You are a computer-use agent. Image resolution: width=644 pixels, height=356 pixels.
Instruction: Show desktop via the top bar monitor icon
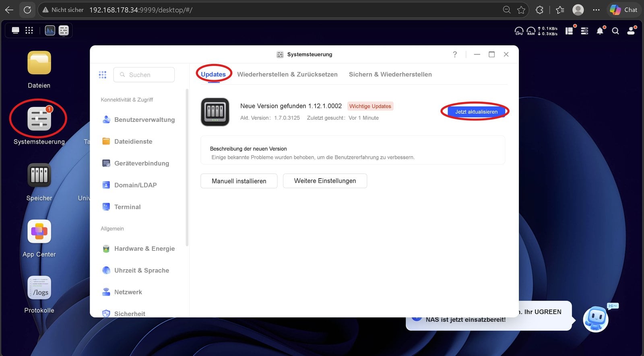click(16, 30)
